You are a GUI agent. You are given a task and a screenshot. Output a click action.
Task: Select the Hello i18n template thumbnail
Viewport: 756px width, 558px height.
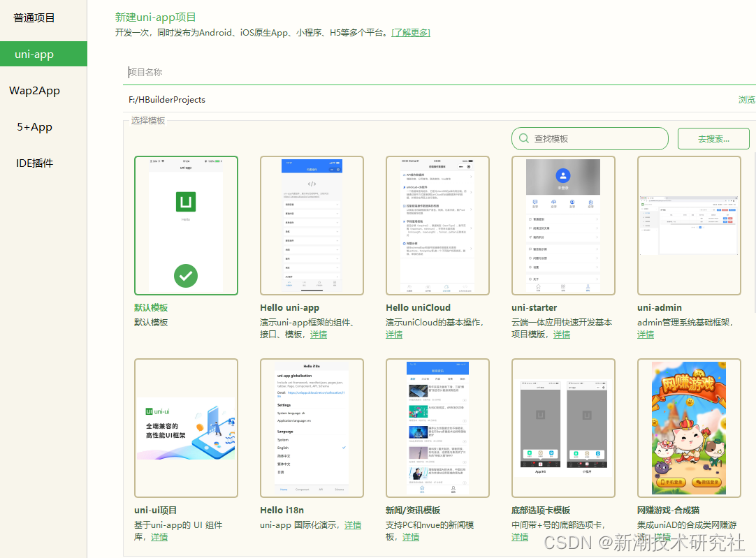[312, 428]
